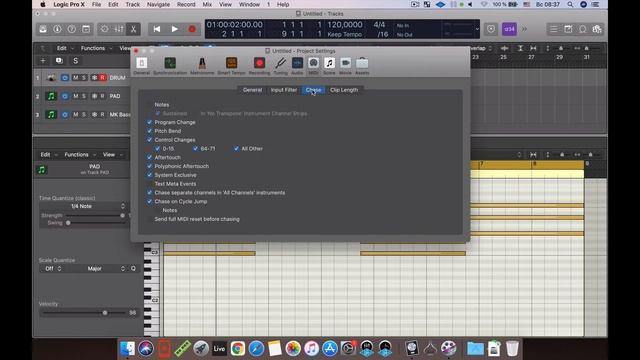This screenshot has width=640, height=360.
Task: Open the File menu
Action: click(96, 4)
